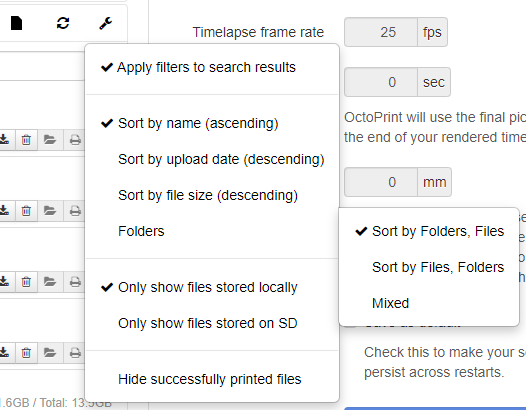Click the input field with mm unit
The image size is (526, 410).
point(381,182)
